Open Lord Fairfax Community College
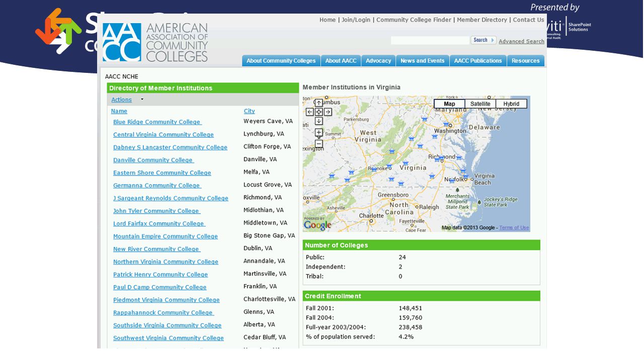The width and height of the screenshot is (644, 362). tap(159, 224)
